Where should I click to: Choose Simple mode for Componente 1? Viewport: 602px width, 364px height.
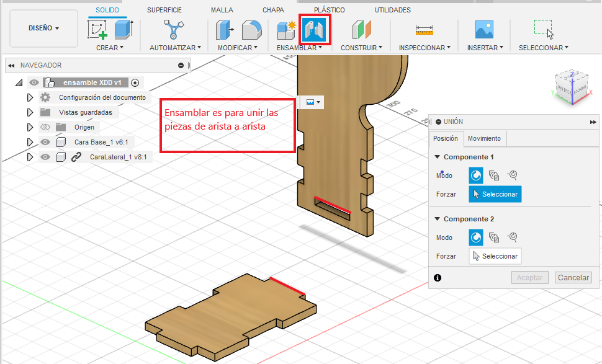[x=475, y=175]
